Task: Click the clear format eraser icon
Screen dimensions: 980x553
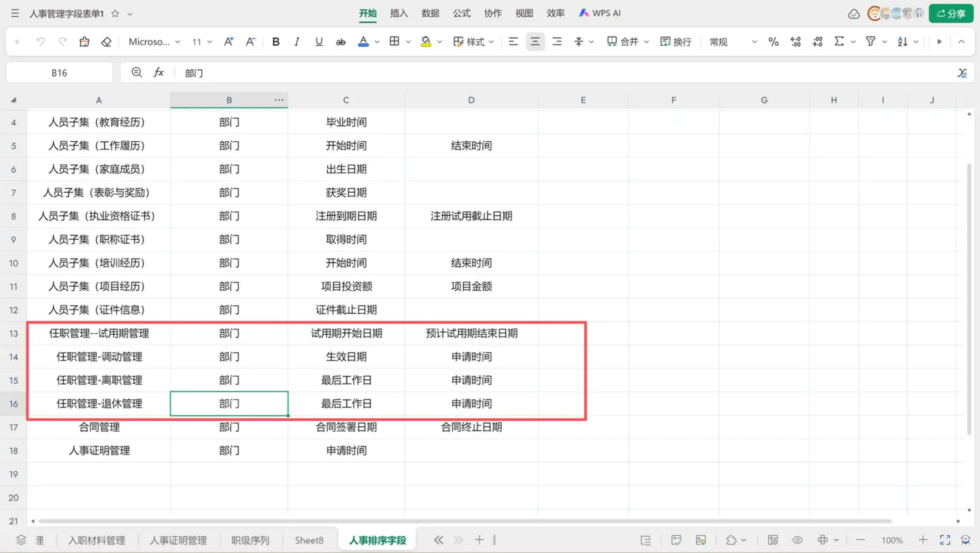Action: (x=106, y=41)
